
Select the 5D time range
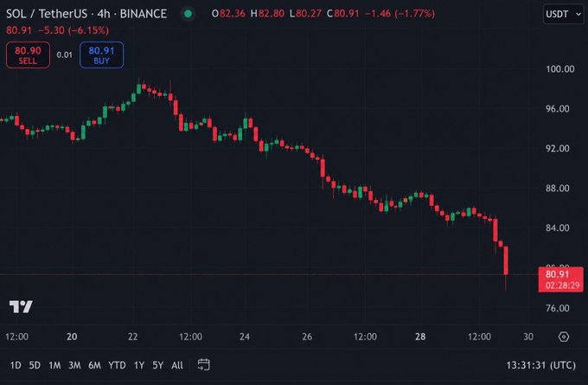click(x=35, y=365)
